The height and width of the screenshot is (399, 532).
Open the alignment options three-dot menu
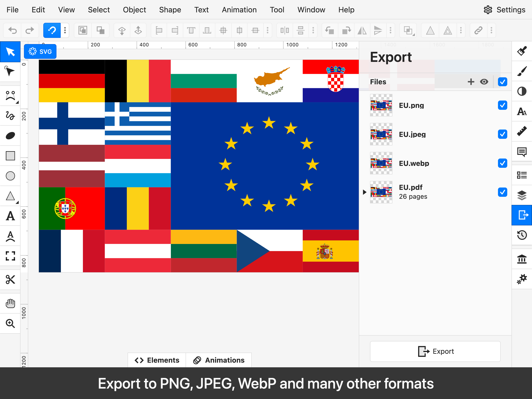[x=267, y=31]
